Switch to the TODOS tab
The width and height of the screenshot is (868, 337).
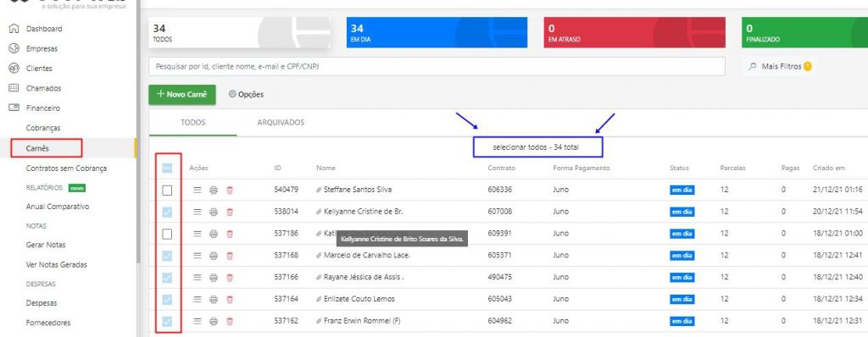tap(193, 123)
